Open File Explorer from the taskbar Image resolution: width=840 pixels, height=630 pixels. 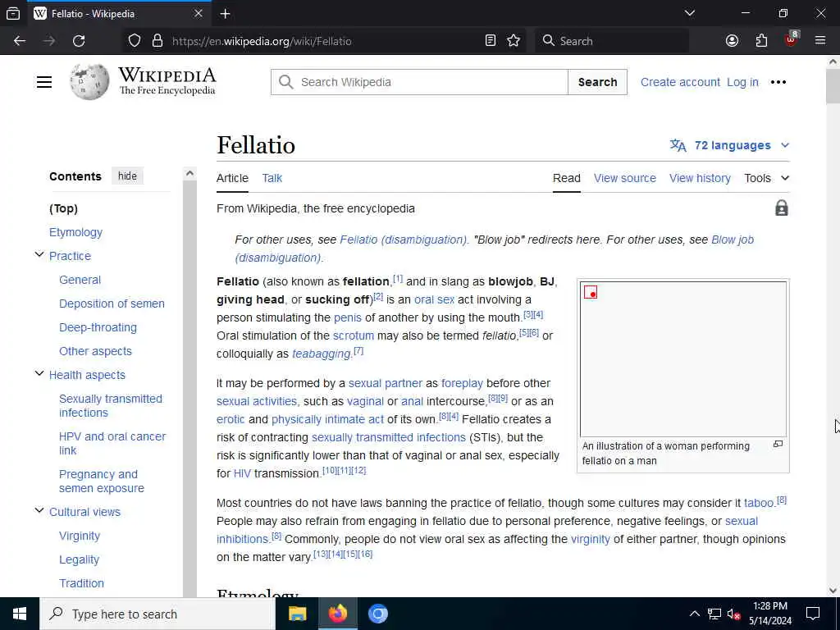tap(297, 614)
